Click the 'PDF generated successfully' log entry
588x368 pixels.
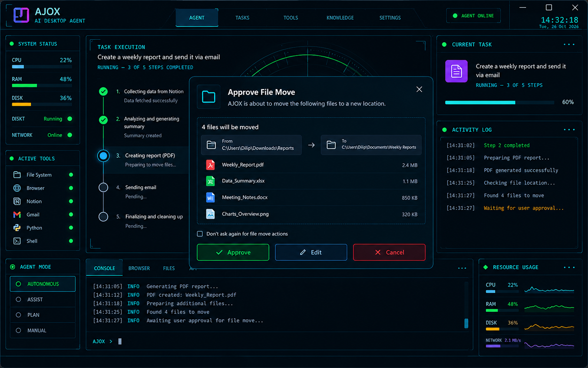[x=521, y=170]
